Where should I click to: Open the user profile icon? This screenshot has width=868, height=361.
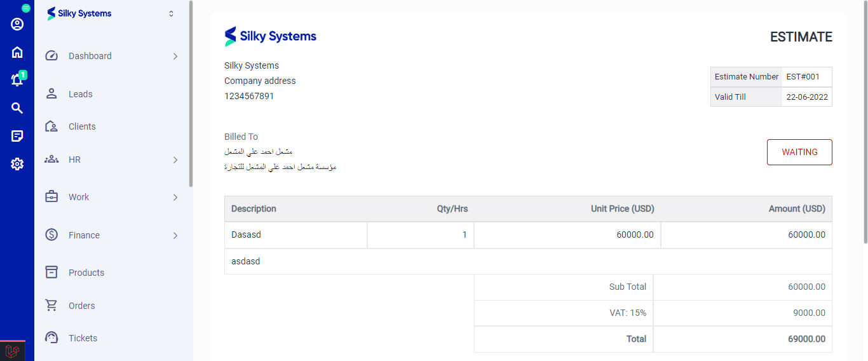point(17,24)
